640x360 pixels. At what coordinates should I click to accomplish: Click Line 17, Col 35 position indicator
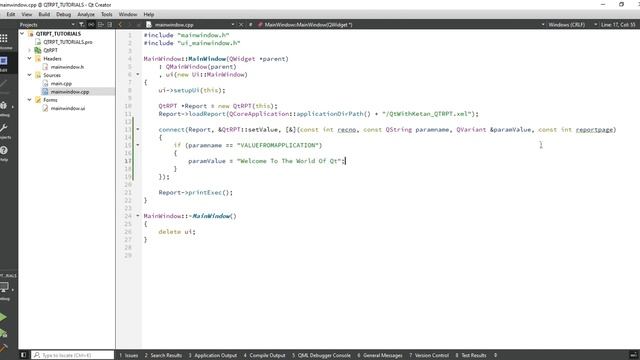point(618,24)
